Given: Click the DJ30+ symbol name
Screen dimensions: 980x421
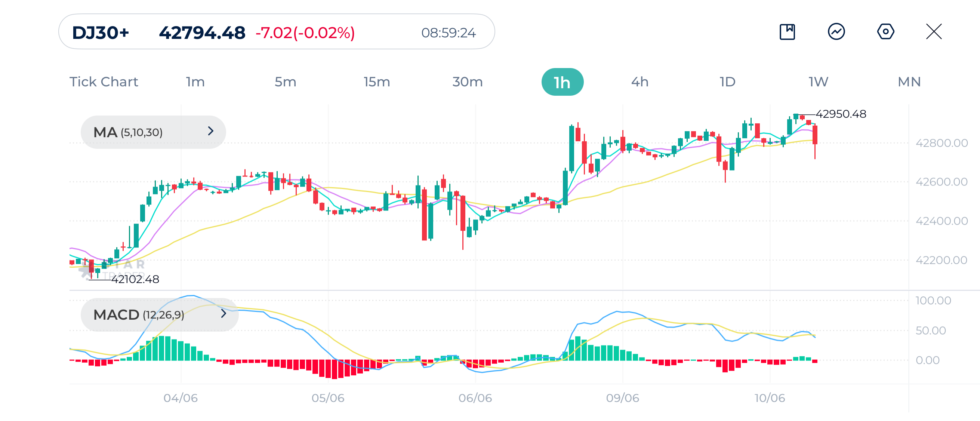Looking at the screenshot, I should (101, 33).
